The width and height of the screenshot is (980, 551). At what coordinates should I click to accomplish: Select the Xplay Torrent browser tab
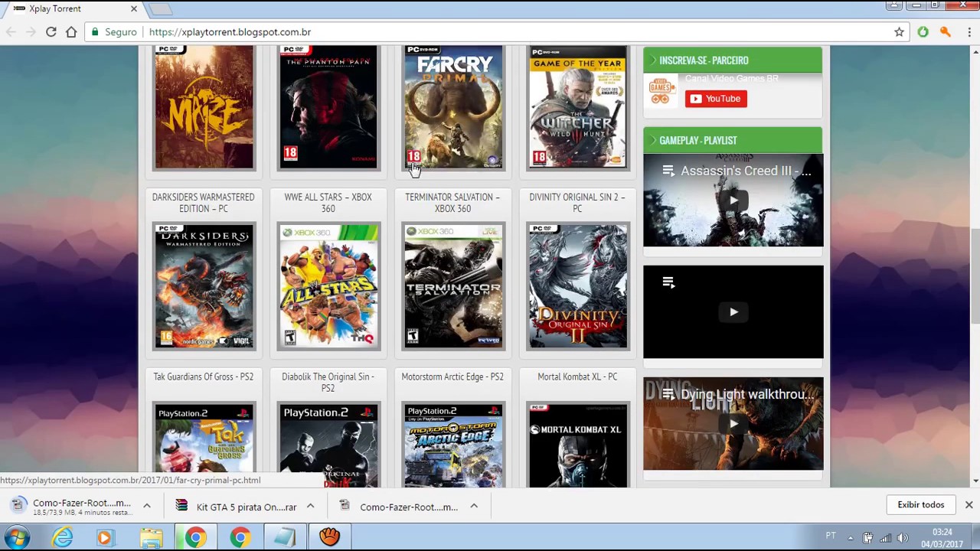(73, 8)
